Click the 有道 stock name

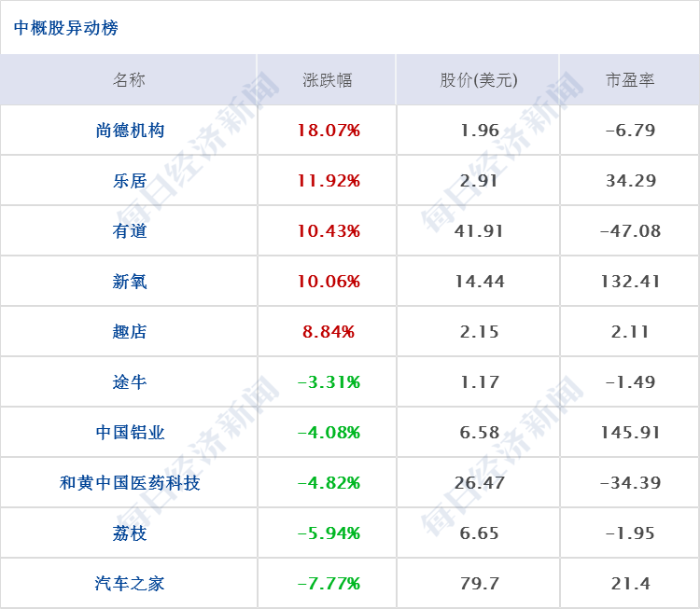130,231
